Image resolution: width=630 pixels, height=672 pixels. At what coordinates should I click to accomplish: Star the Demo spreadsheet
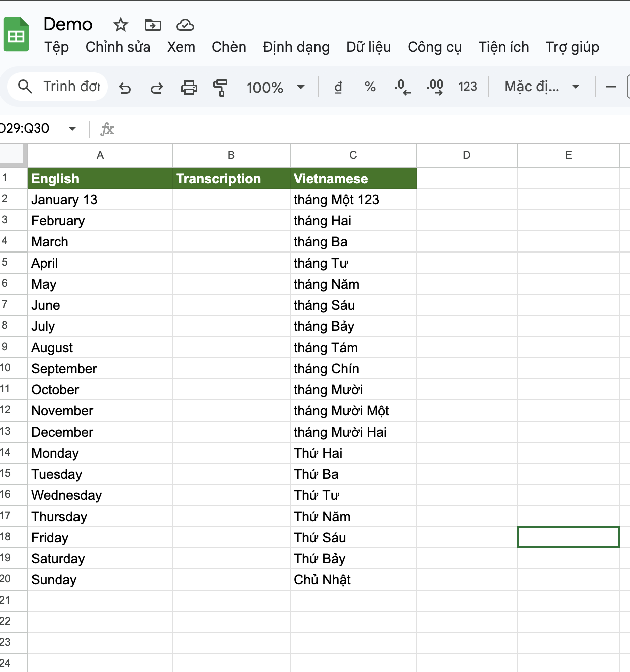coord(121,25)
